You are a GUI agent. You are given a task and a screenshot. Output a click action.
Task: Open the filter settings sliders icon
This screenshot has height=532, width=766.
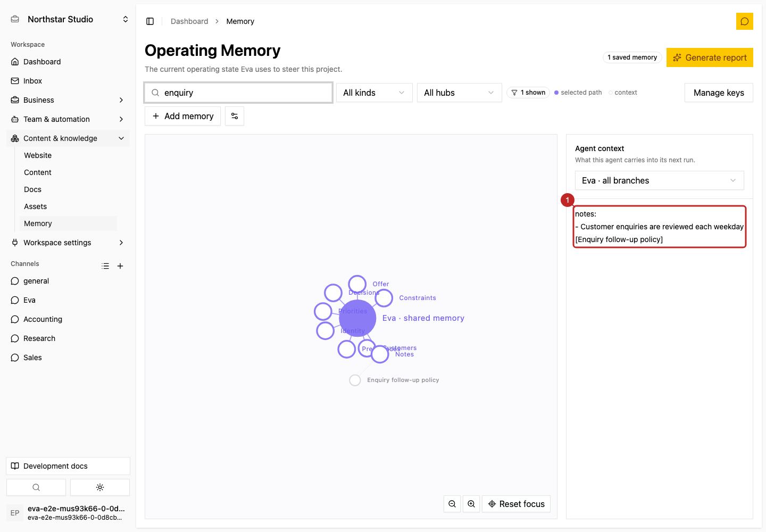(235, 116)
